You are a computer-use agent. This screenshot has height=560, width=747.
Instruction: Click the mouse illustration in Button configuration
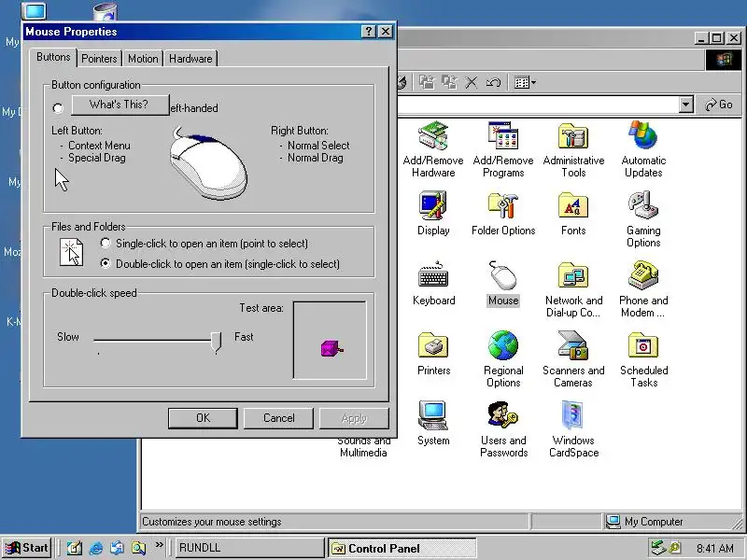(x=208, y=163)
